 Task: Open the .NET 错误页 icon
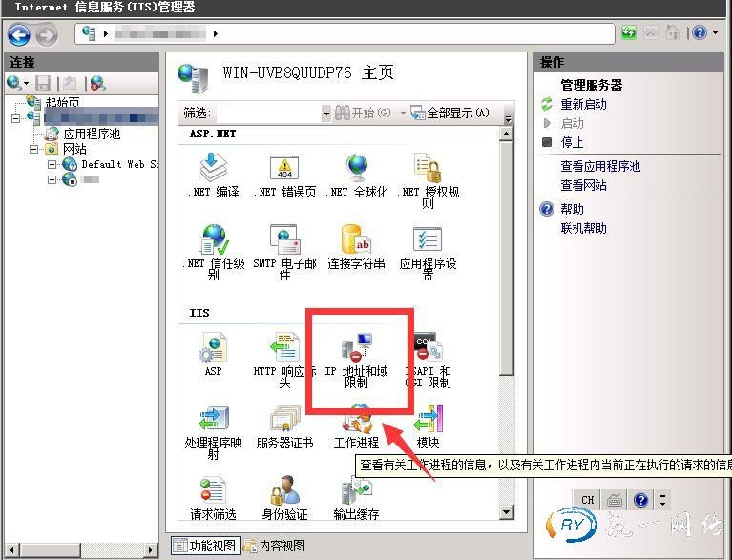click(284, 170)
